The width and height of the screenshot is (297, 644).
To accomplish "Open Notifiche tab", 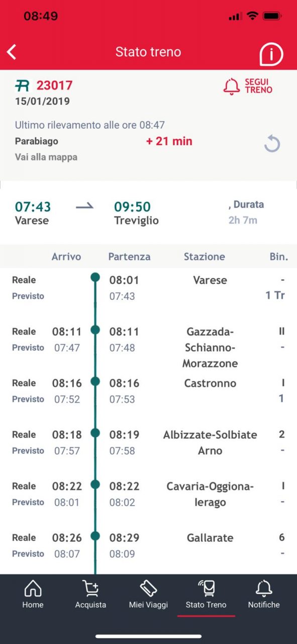I will (x=264, y=594).
